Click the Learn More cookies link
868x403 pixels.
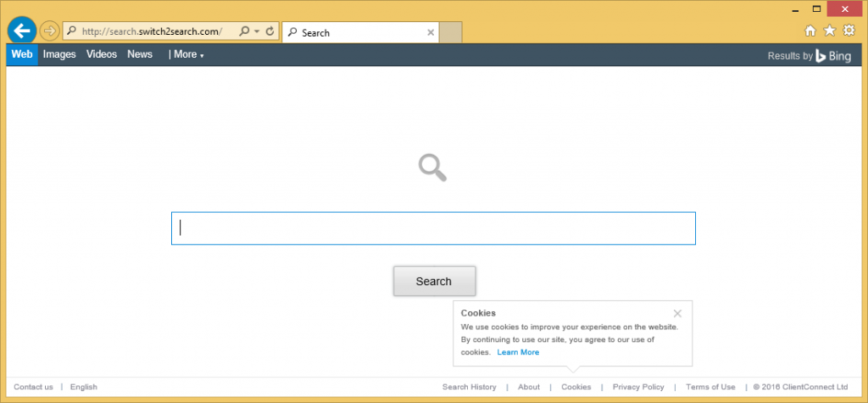coord(518,352)
